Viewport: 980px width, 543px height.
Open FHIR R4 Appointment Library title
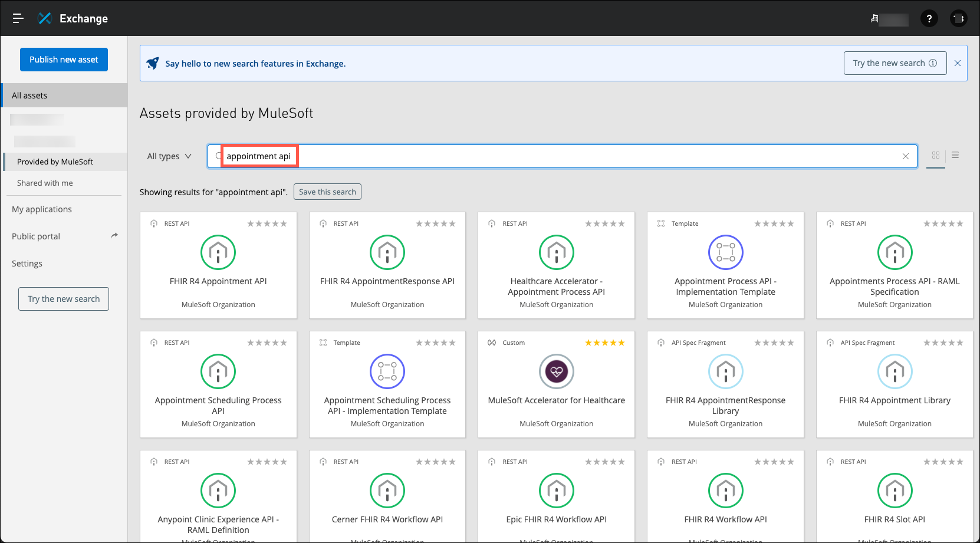pos(895,400)
